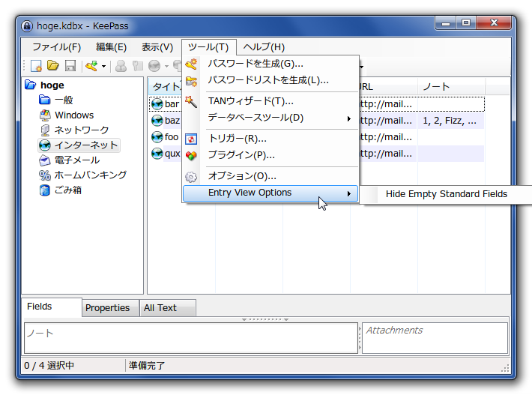The height and width of the screenshot is (395, 532).
Task: Open the dropdown arrow beside Open URL
Action: [x=166, y=66]
